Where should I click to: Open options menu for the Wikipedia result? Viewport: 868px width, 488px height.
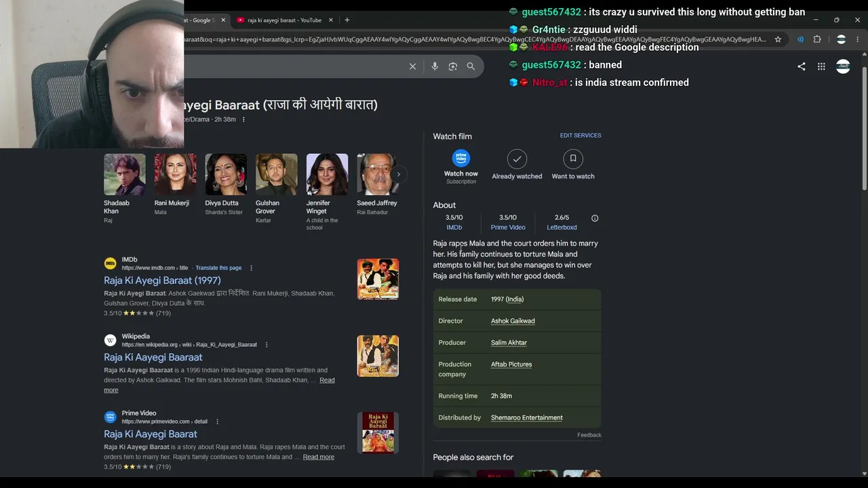click(x=267, y=344)
